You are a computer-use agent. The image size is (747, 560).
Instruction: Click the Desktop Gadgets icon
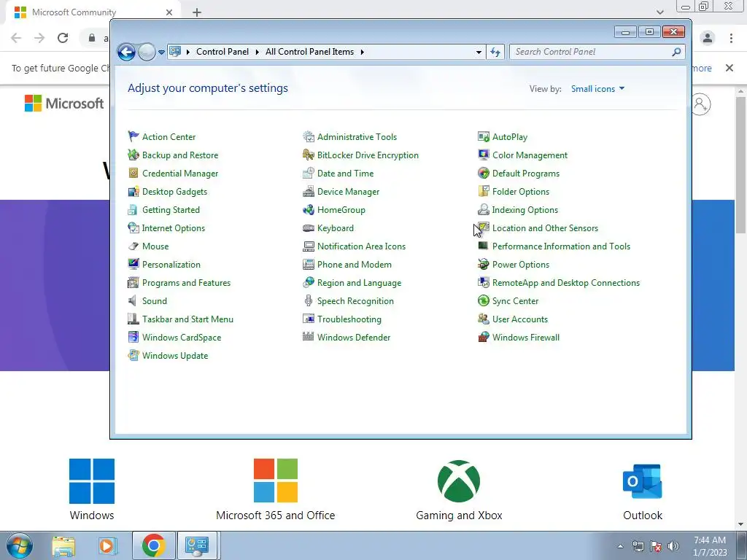coord(133,192)
